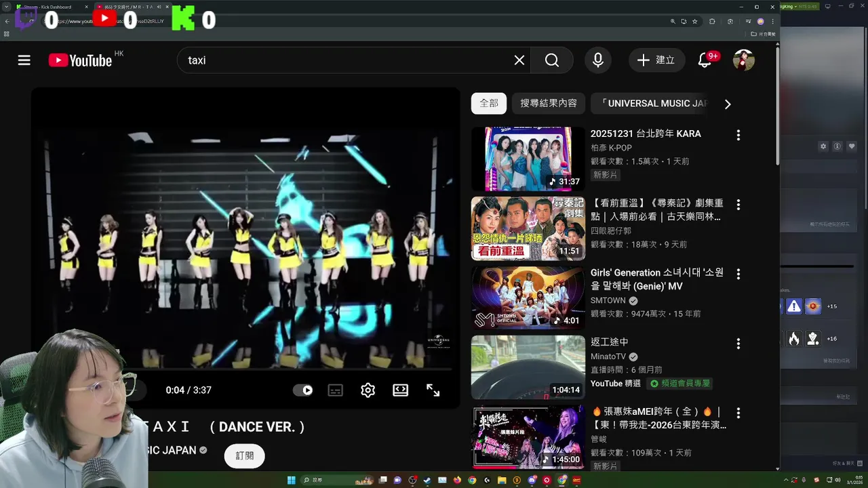Open Girls' Generation Genie MV title link
Image resolution: width=868 pixels, height=488 pixels.
(x=657, y=279)
